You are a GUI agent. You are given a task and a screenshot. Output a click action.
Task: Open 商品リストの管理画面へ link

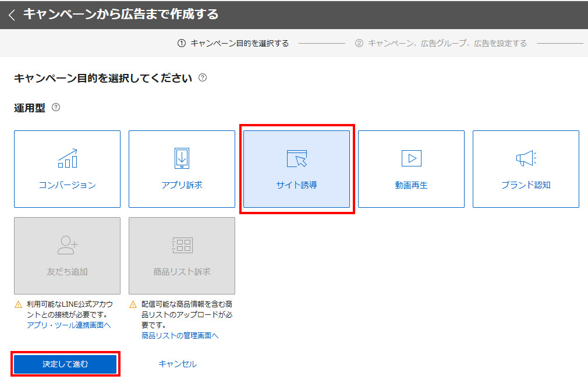pos(180,335)
